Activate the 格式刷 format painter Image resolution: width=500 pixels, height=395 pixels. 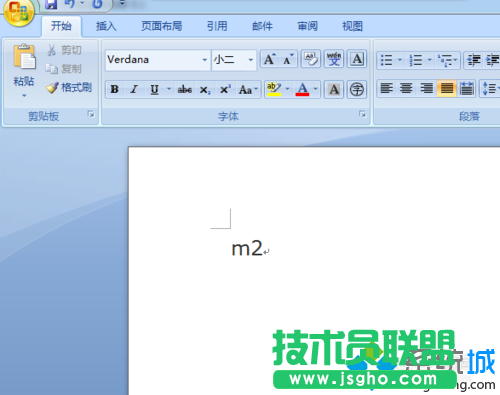point(69,87)
